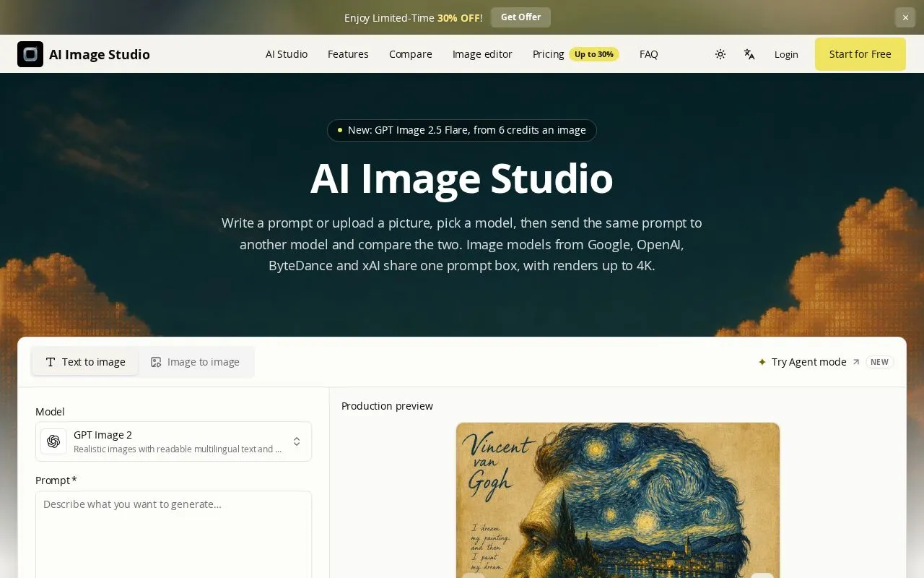Click the 'Model' field label

click(50, 412)
